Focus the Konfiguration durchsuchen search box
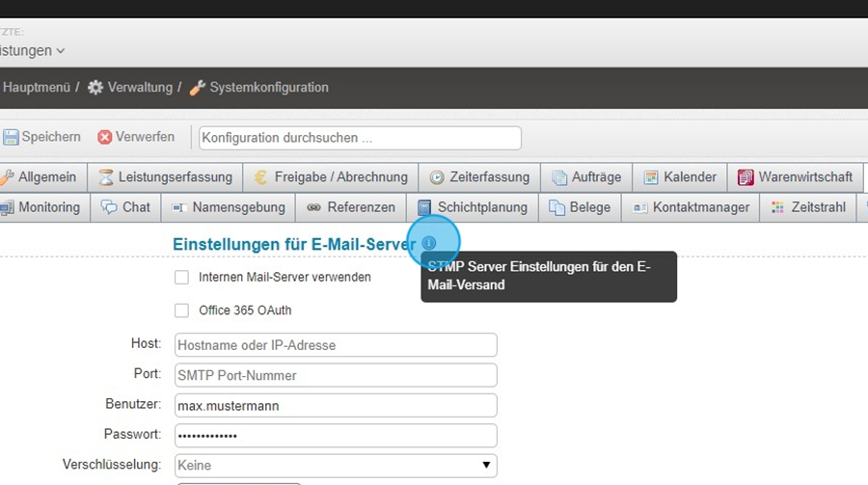The width and height of the screenshot is (868, 485). 360,138
